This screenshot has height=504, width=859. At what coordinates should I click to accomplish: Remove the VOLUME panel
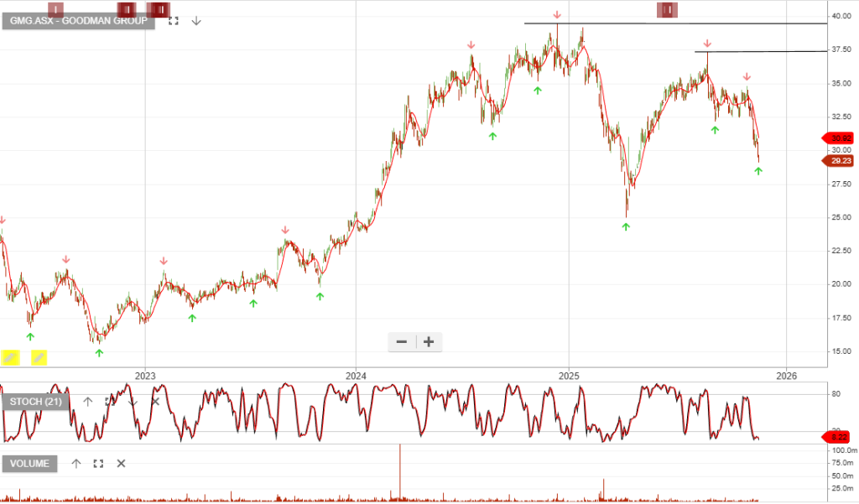coord(121,463)
